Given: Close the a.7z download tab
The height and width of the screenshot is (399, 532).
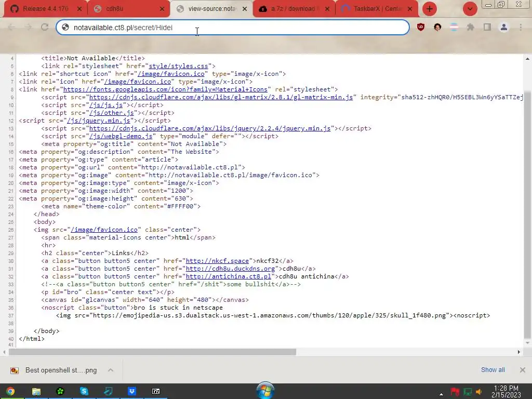Looking at the screenshot, I should [327, 9].
